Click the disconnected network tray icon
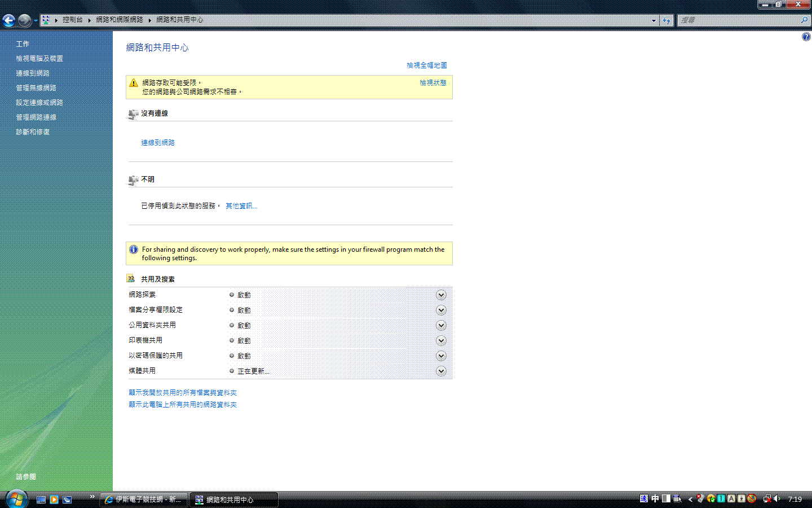812x508 pixels. 767,499
